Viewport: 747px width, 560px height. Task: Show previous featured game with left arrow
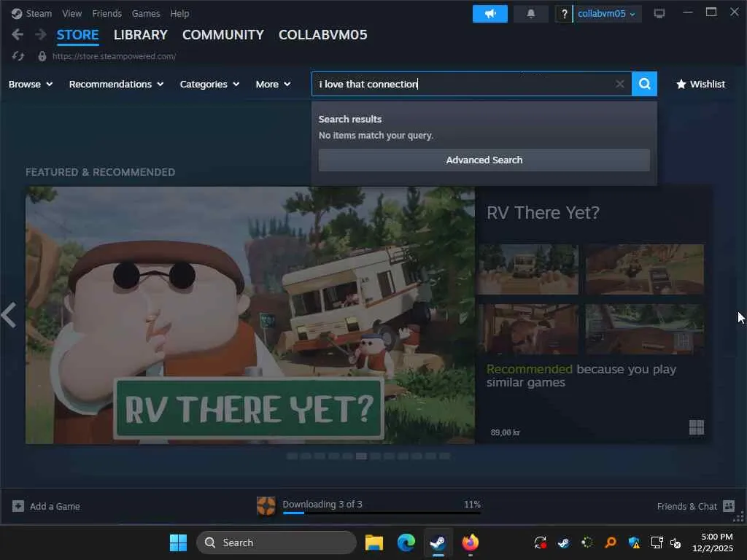(x=9, y=315)
